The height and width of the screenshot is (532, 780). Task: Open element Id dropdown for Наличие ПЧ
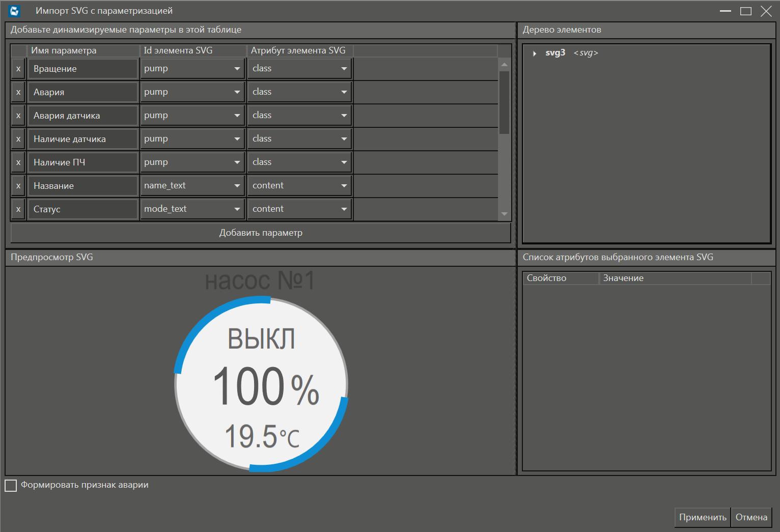point(193,162)
